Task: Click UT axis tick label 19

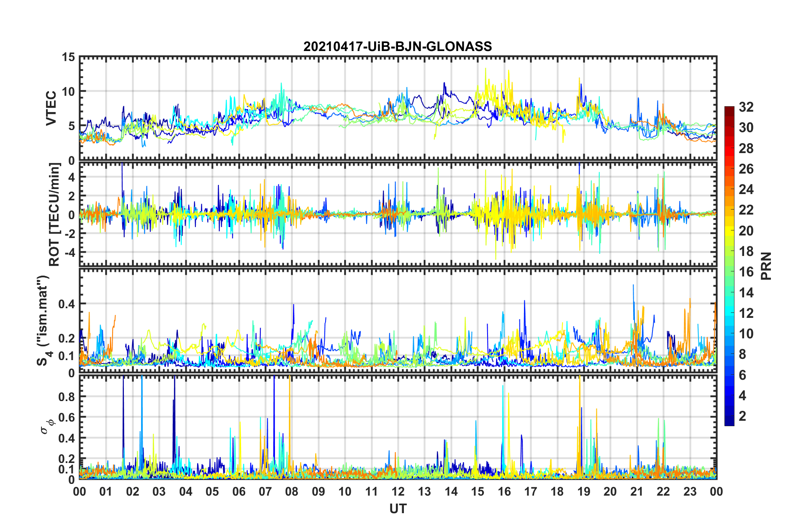Action: click(x=584, y=491)
